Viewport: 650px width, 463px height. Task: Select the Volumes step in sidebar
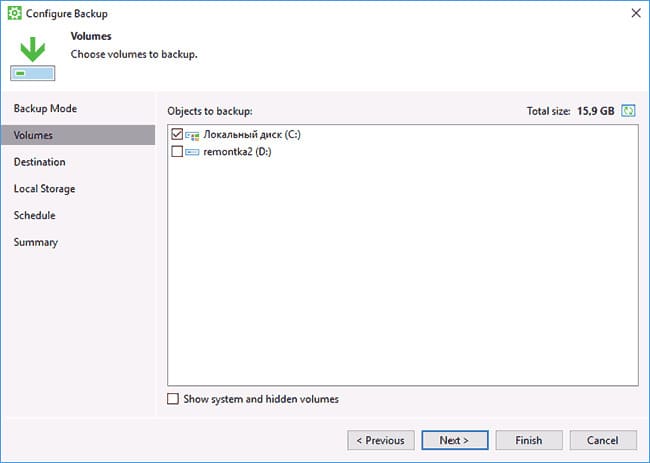78,135
